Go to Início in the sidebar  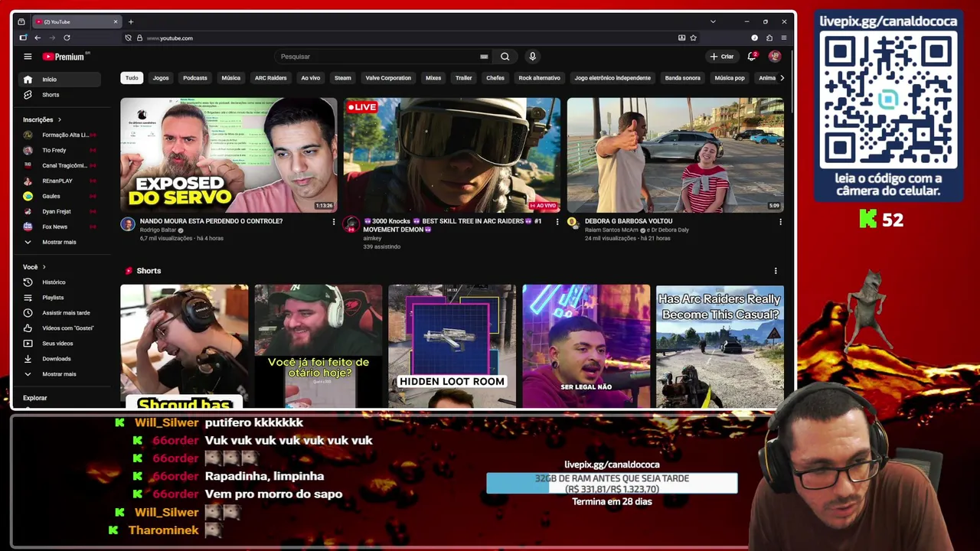coord(60,80)
